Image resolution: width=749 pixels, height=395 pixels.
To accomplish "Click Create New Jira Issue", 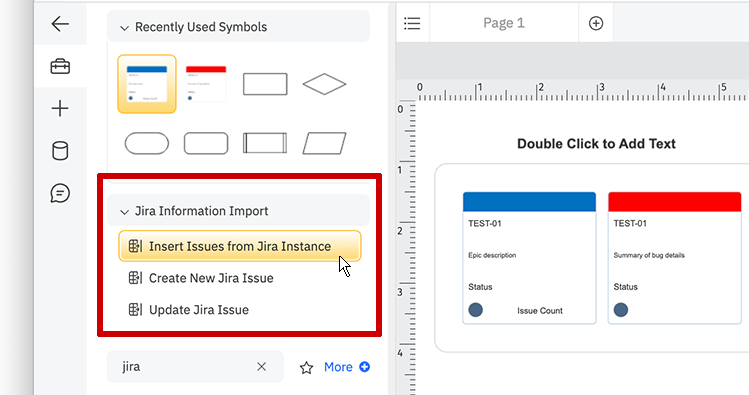I will 211,278.
